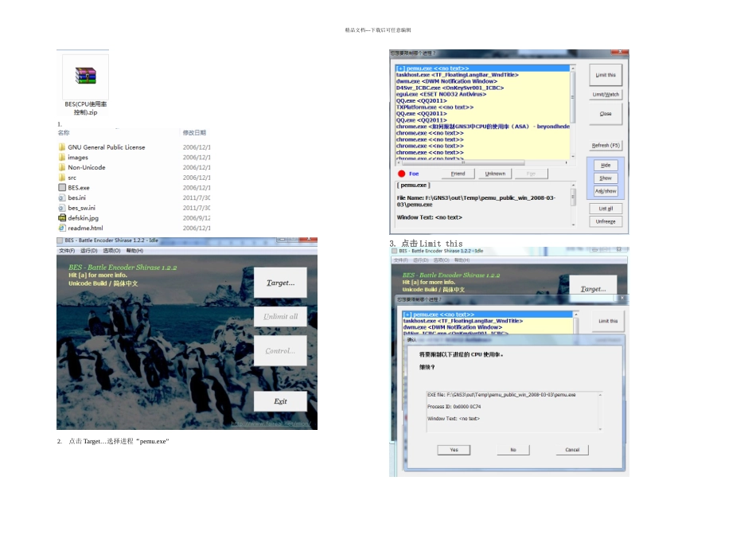Open 文件(F) menu in left BES window
Screen dimensions: 756x535
(x=67, y=251)
